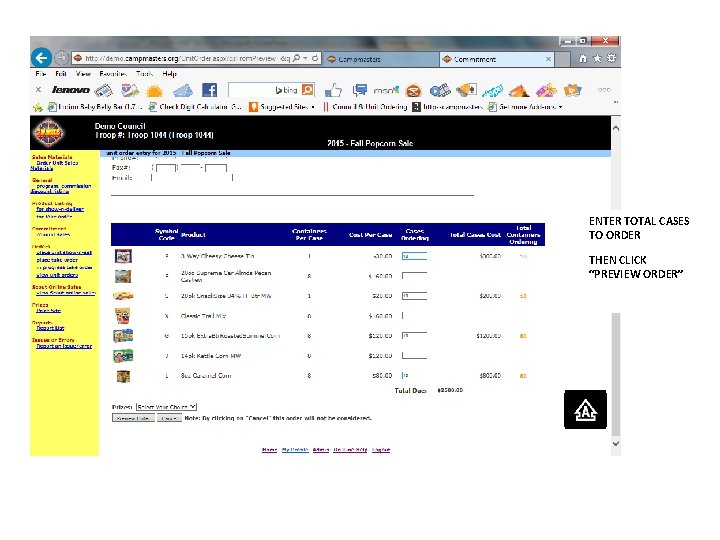
Task: Click the weather sun toolbar icon
Action: [154, 90]
